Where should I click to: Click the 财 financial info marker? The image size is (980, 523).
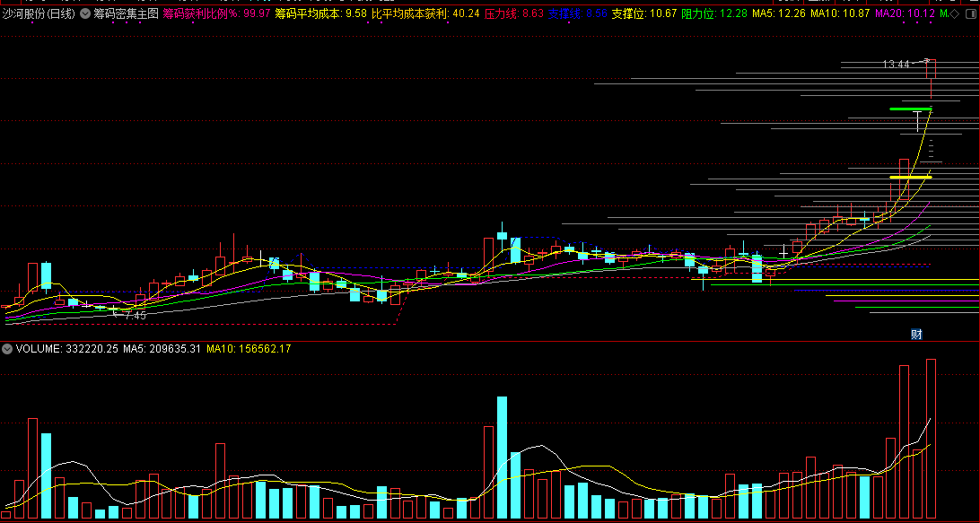tap(916, 335)
